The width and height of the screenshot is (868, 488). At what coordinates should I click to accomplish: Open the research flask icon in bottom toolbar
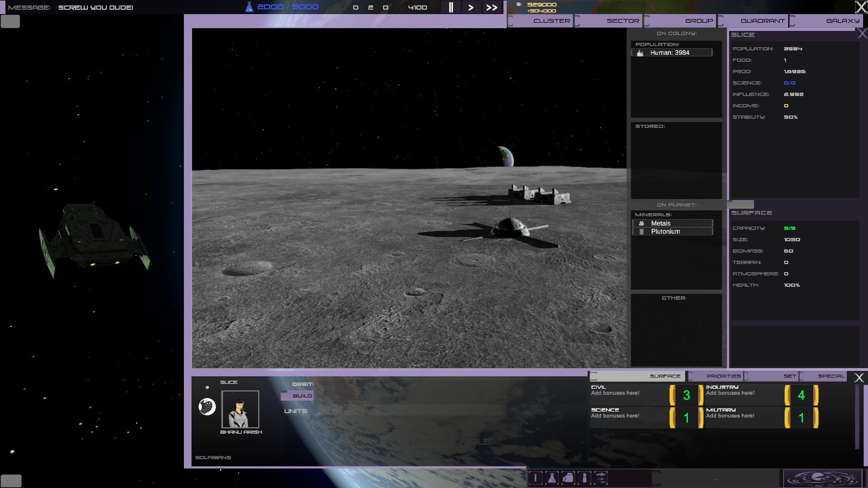pos(552,478)
